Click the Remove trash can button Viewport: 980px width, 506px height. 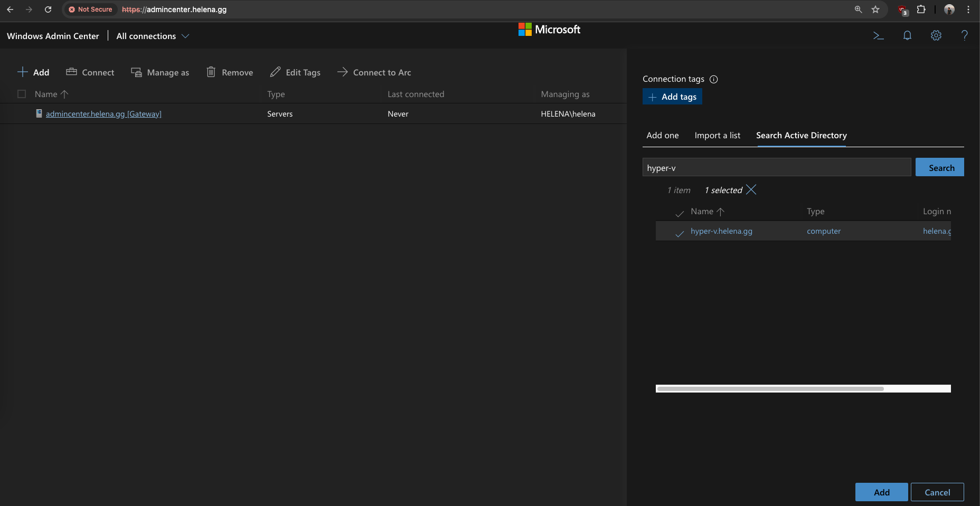pos(230,72)
